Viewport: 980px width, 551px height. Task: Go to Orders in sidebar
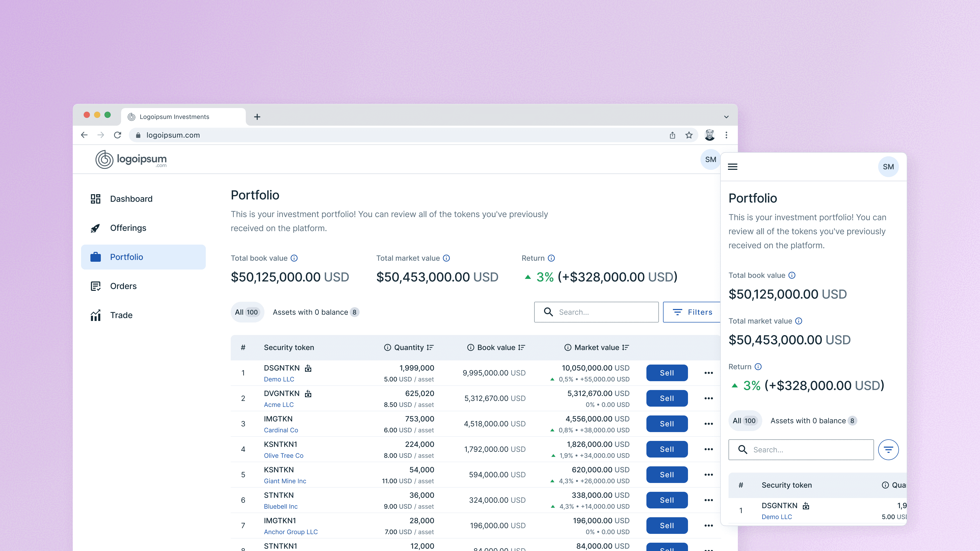pos(123,286)
